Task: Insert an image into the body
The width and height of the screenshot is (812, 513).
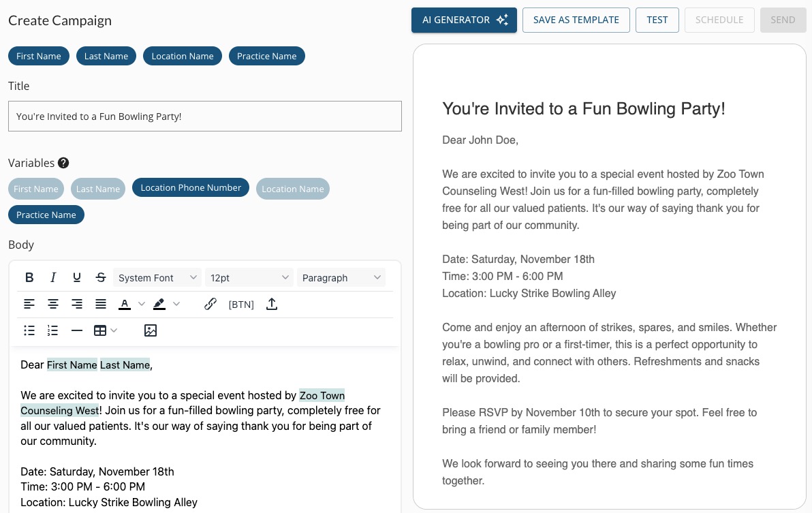Action: pyautogui.click(x=151, y=330)
